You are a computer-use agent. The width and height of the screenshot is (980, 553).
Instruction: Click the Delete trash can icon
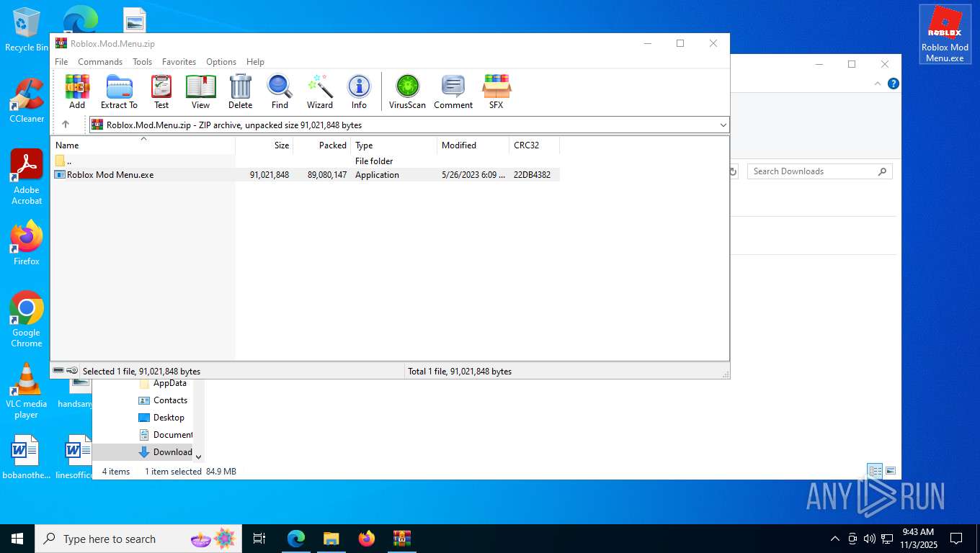(241, 91)
